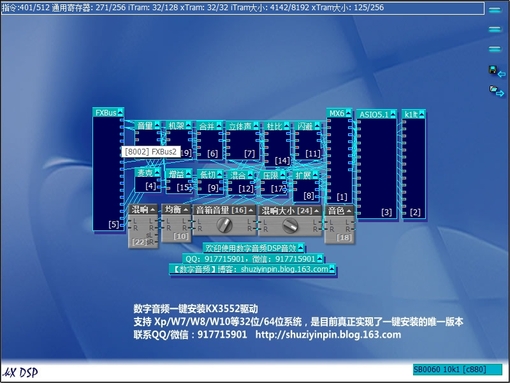Click the triangle on the 杜比 block

pyautogui.click(x=287, y=126)
